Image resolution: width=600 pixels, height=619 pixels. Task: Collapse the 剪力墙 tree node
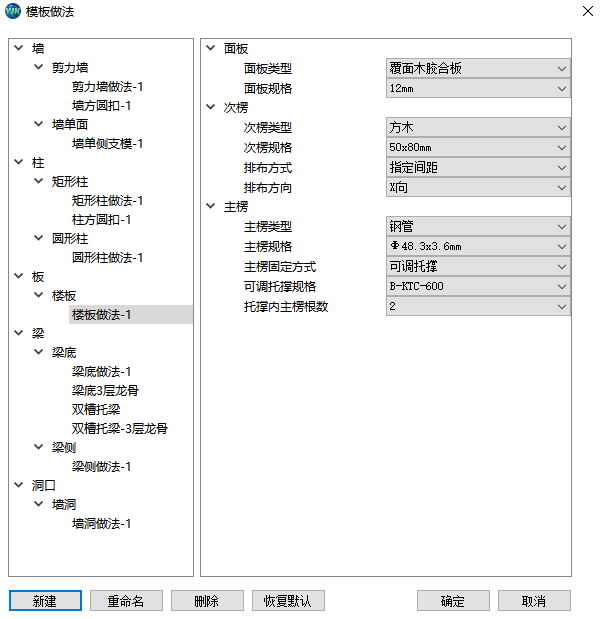tap(38, 67)
